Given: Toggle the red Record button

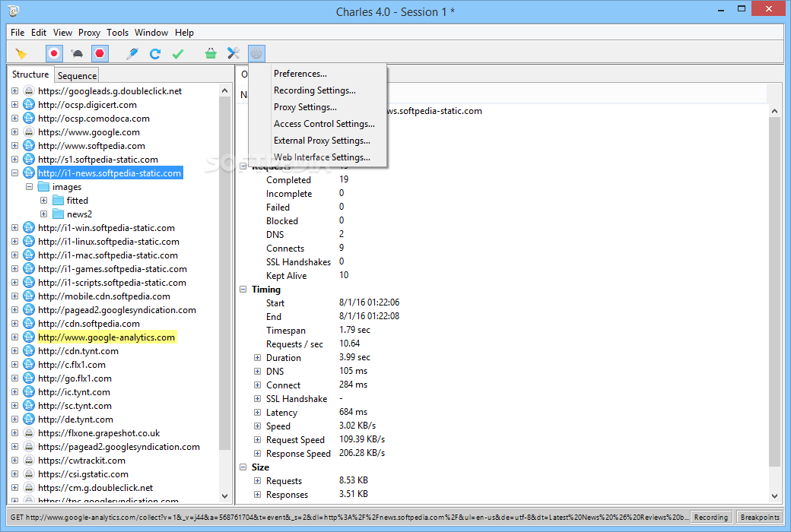Looking at the screenshot, I should tap(54, 53).
